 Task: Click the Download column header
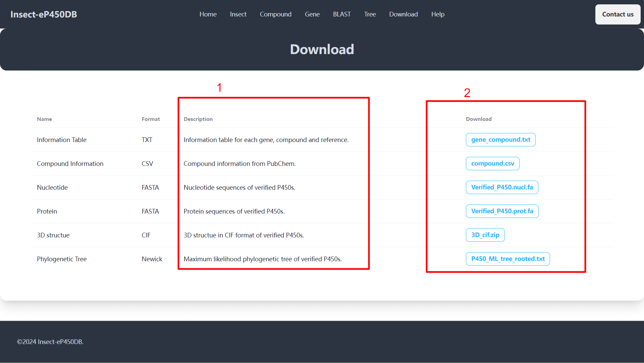click(479, 119)
